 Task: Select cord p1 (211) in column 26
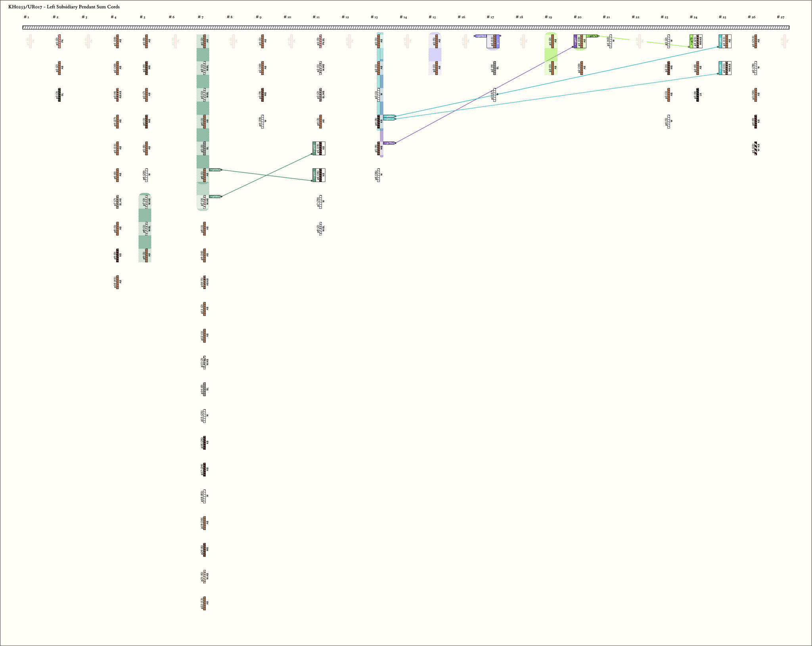tap(756, 41)
